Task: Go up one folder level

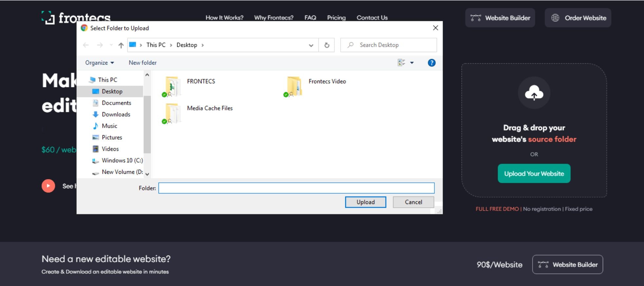Action: (x=121, y=45)
